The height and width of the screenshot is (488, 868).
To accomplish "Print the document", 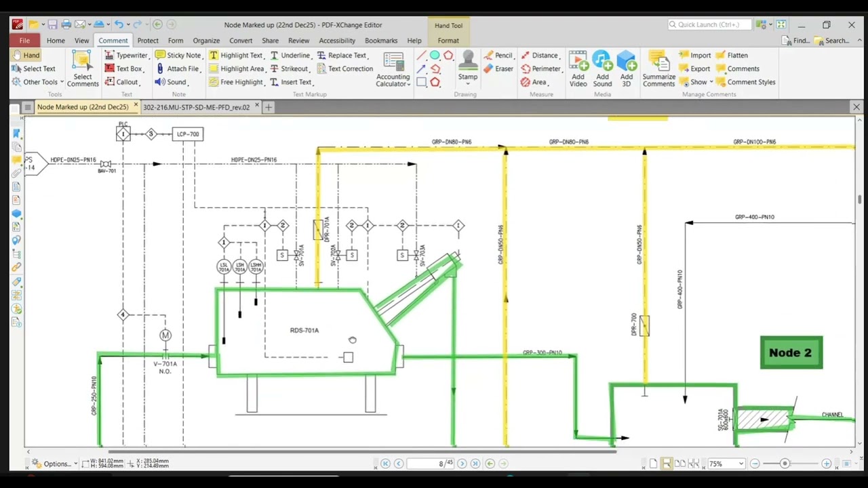I will 66,24.
